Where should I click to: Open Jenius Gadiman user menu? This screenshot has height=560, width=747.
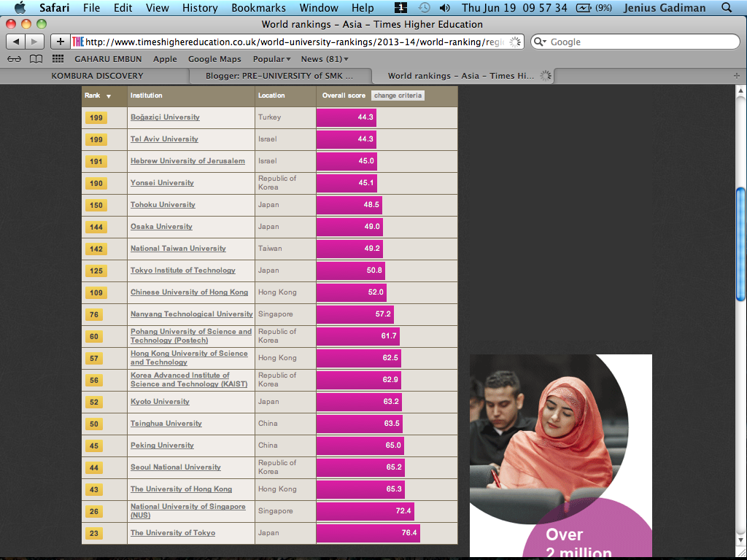665,7
